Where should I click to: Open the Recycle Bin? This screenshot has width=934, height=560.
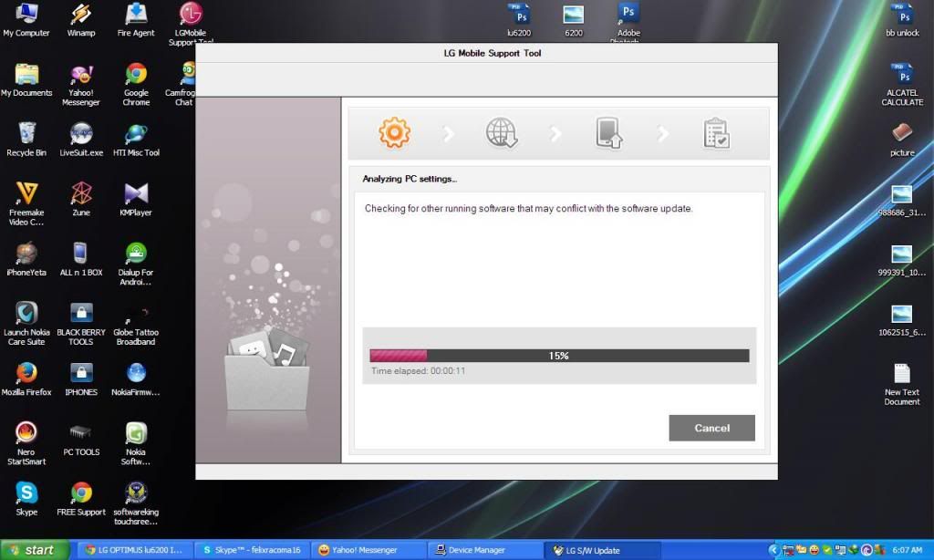(26, 140)
